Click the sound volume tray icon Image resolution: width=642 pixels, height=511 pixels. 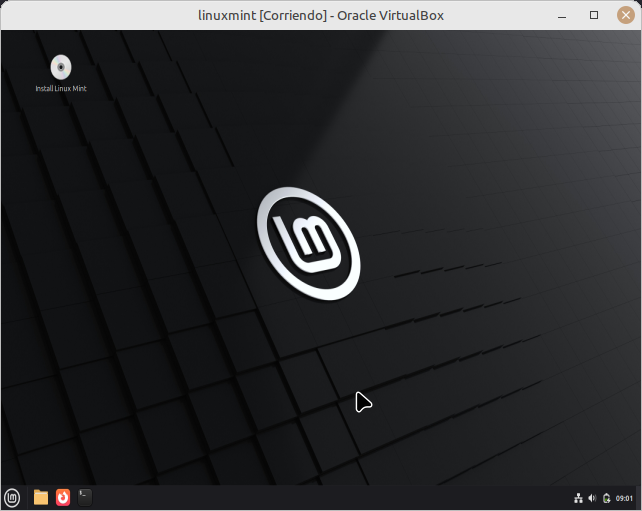(592, 498)
